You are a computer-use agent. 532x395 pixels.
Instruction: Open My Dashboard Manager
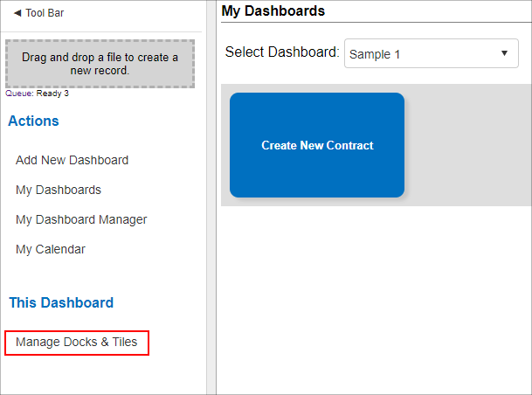pos(81,219)
